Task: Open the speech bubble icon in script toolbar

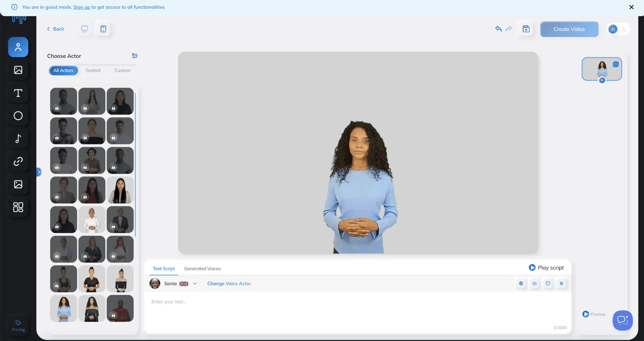Action: click(x=548, y=283)
